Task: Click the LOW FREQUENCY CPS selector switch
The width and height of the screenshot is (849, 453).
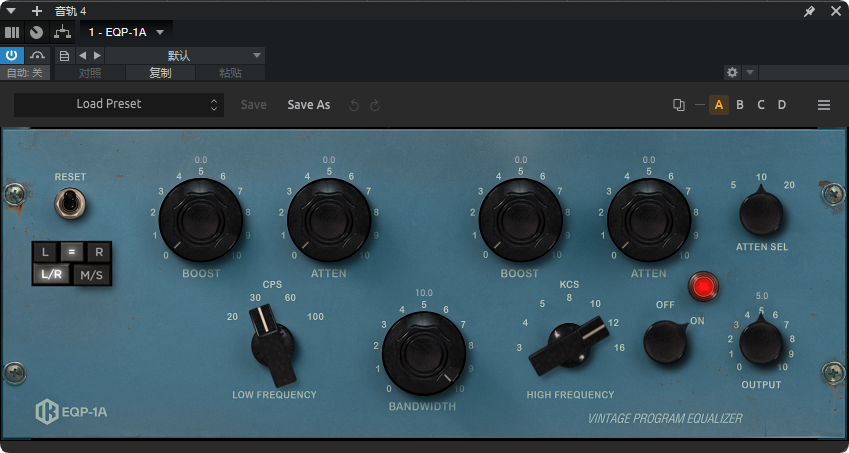Action: click(x=273, y=345)
